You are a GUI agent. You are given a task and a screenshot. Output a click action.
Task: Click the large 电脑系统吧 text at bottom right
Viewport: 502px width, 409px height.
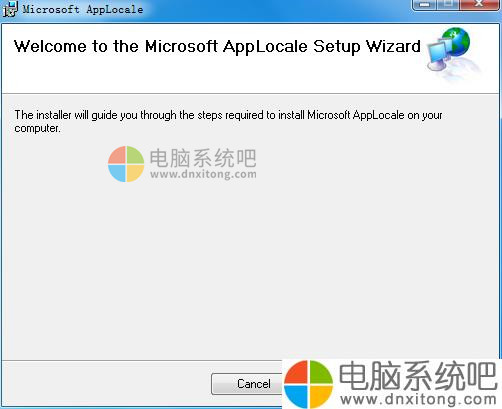pyautogui.click(x=418, y=376)
